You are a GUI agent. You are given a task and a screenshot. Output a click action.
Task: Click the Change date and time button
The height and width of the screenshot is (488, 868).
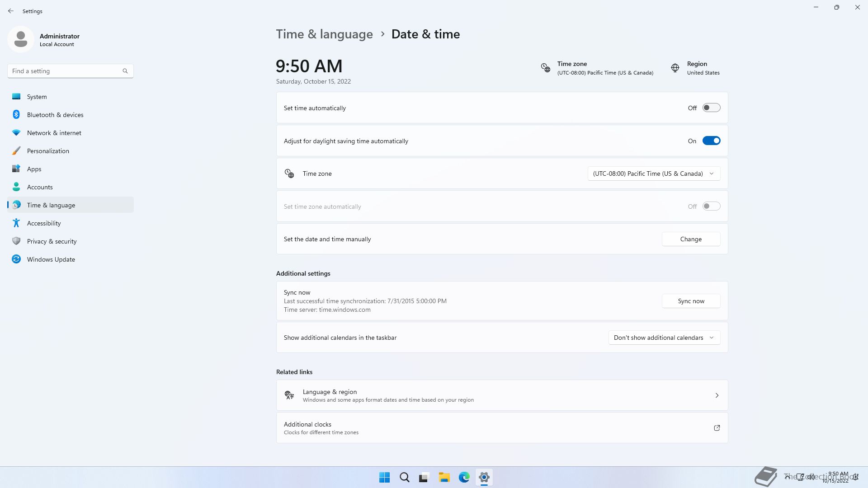(691, 239)
